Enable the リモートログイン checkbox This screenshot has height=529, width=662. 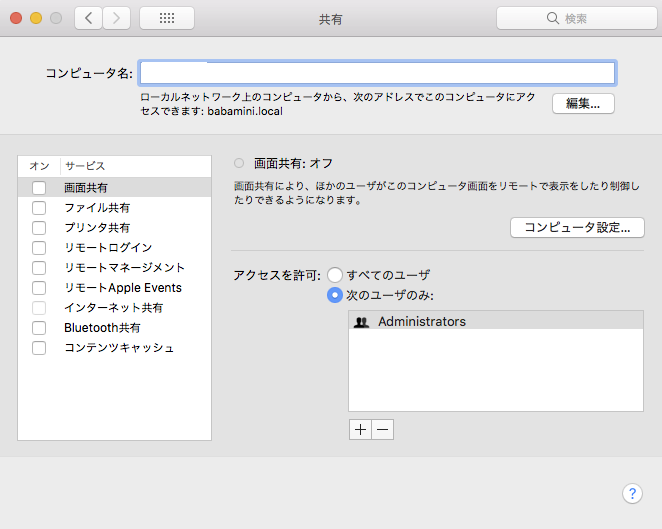click(39, 248)
